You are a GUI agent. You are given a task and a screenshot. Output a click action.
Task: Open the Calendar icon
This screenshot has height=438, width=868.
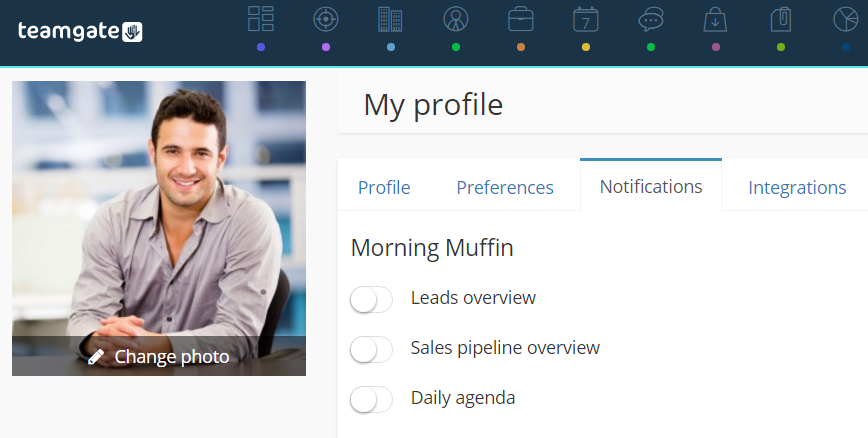[x=586, y=19]
